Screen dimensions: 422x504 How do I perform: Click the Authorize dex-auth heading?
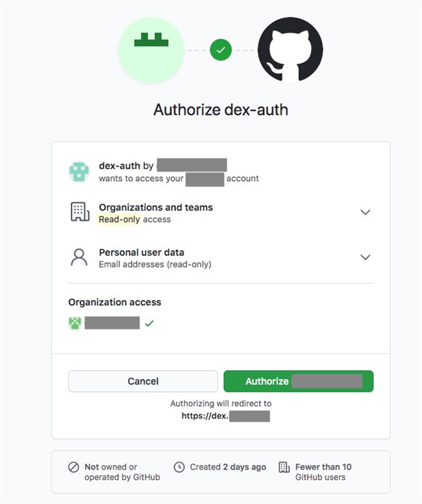pos(221,110)
